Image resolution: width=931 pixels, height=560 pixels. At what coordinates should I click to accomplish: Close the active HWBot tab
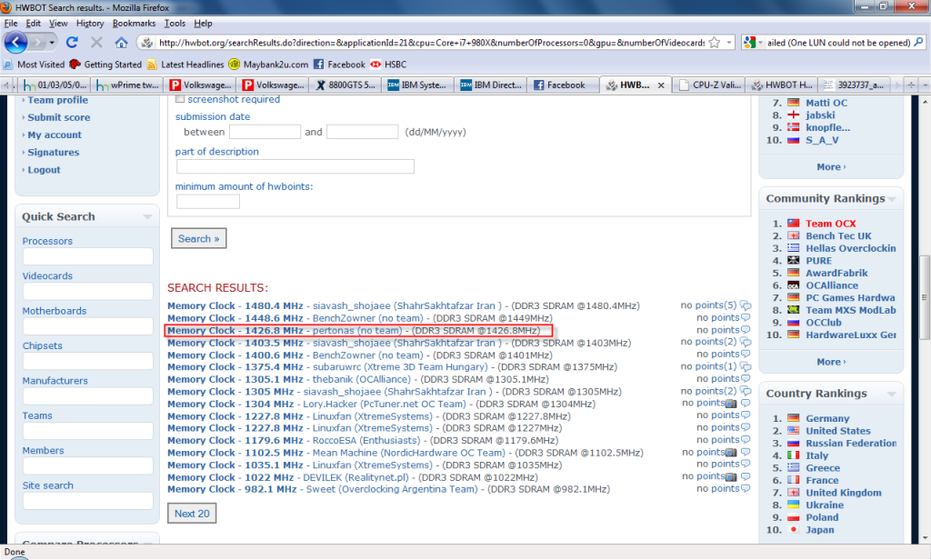tap(661, 85)
